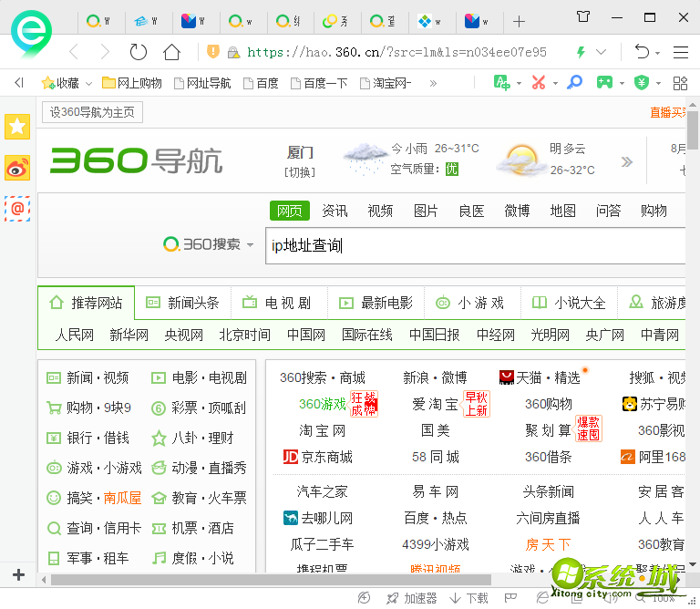Open the hamburger main menu
Screen dimensions: 700x609
coord(680,52)
